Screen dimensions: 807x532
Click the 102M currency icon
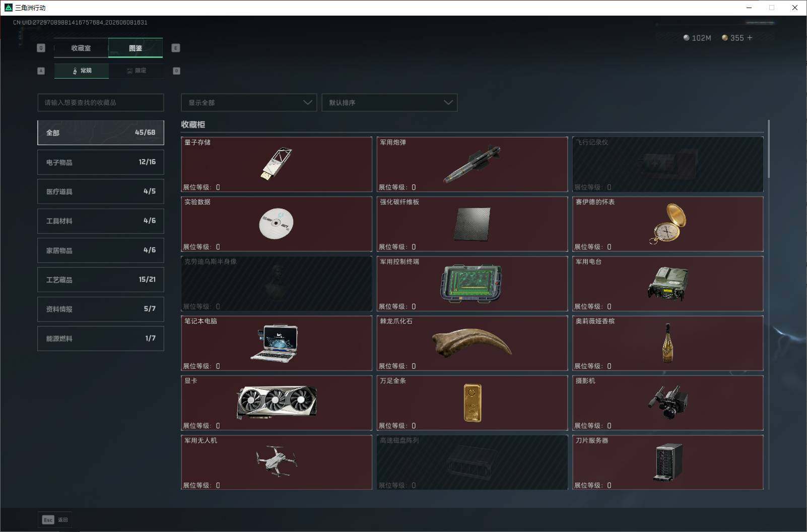pyautogui.click(x=686, y=38)
